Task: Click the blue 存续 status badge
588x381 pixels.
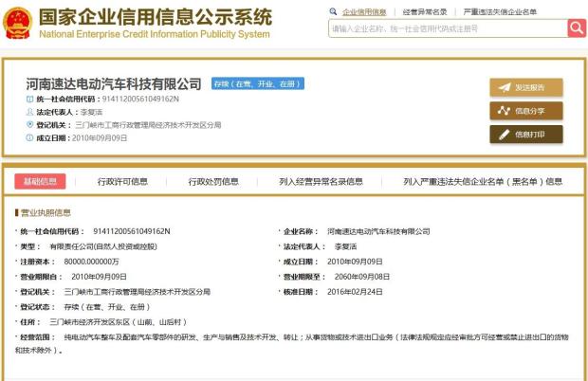Action: pos(258,83)
